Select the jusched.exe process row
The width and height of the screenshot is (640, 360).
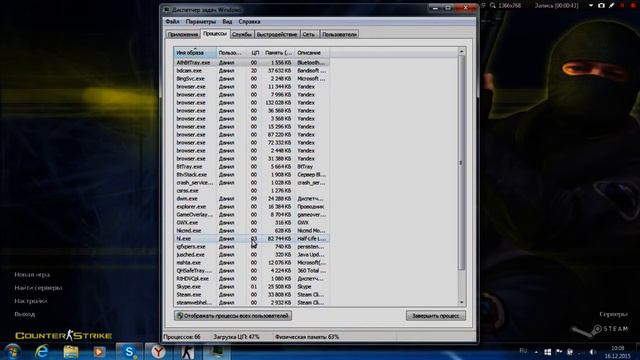point(251,254)
